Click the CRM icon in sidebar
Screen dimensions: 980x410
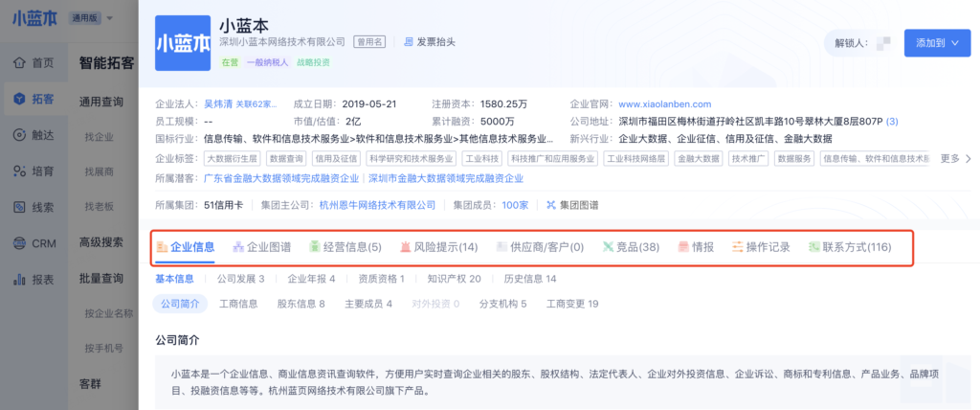coord(18,243)
